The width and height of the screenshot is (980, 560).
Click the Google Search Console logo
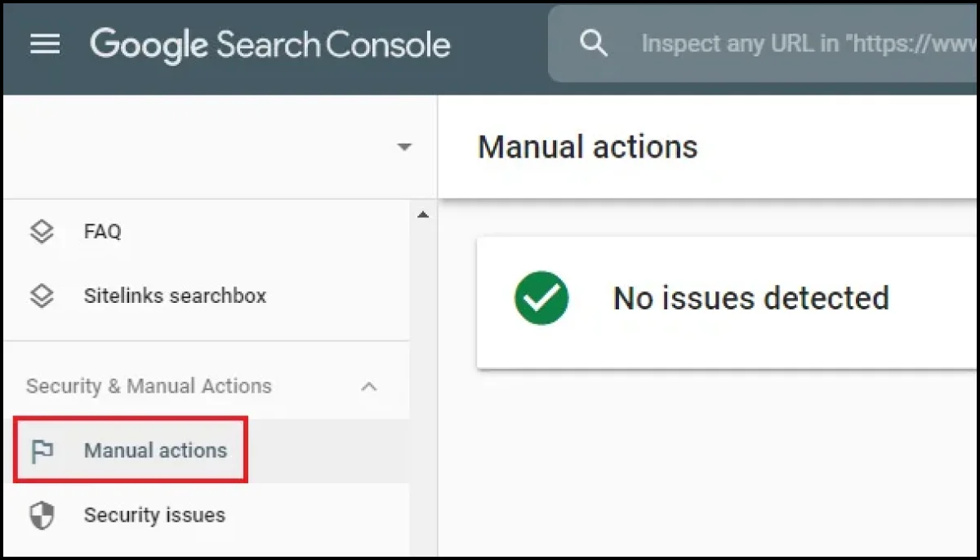[269, 44]
